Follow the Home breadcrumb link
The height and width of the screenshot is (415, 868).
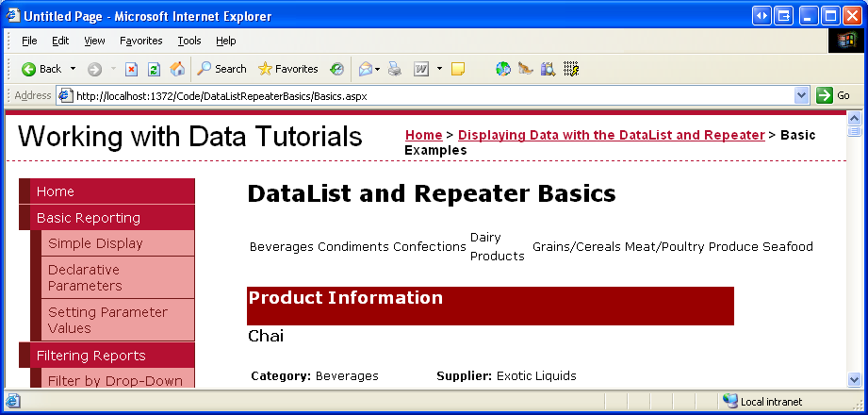coord(423,135)
